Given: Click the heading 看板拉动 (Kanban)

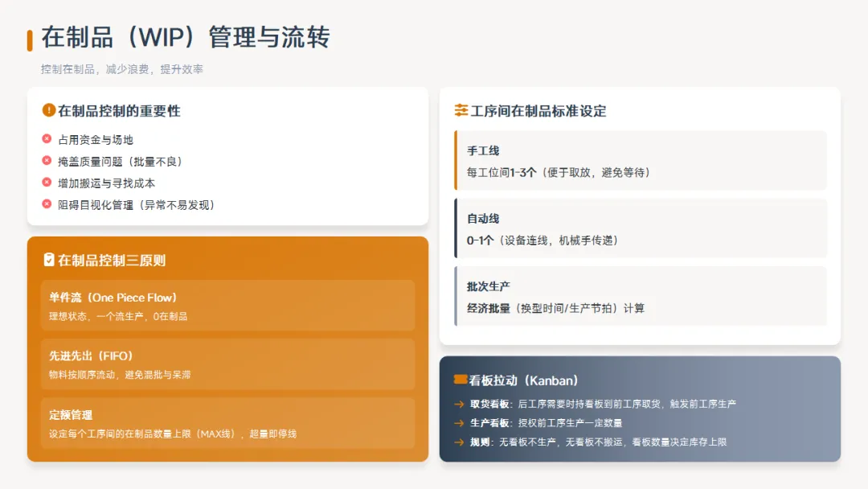Looking at the screenshot, I should coord(524,380).
